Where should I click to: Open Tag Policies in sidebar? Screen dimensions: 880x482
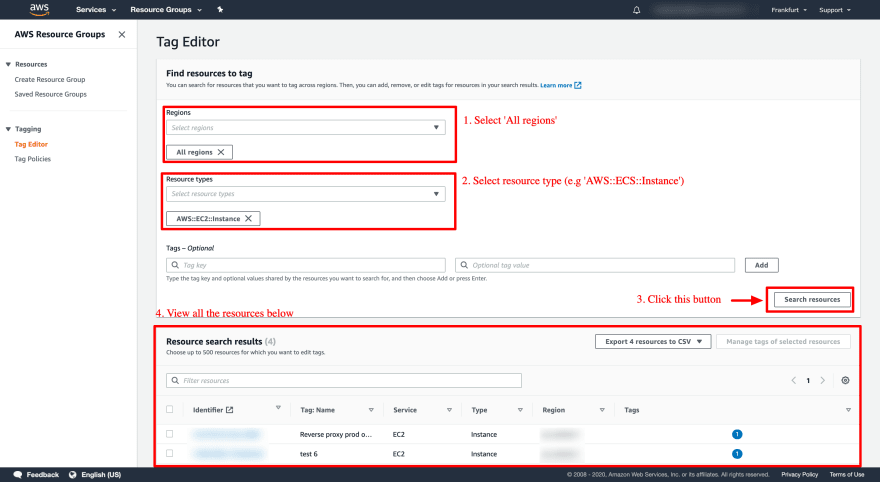[33, 159]
